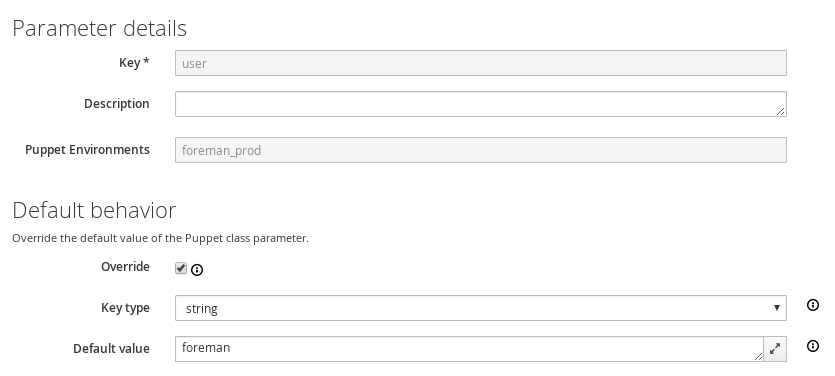Click the Default value text area containing foreman
835x376 pixels.
point(470,349)
